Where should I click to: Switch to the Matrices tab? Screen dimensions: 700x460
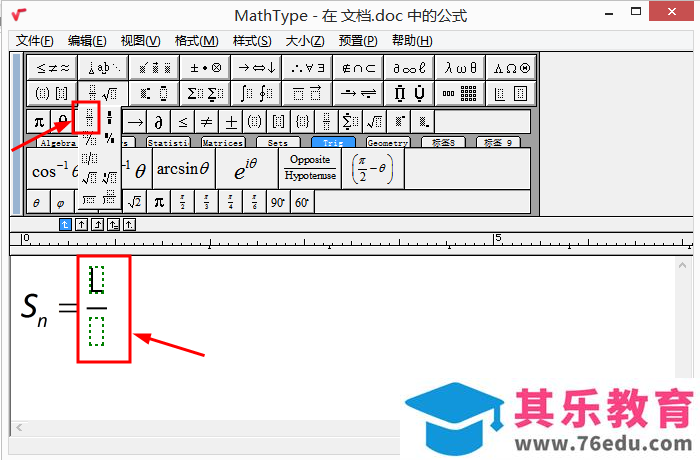(x=223, y=143)
